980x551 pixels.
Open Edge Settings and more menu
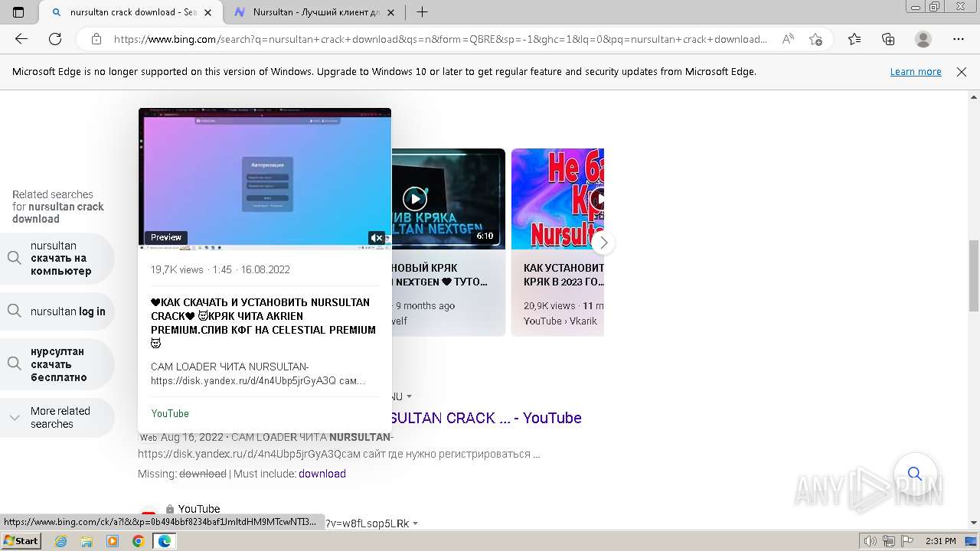pos(959,39)
